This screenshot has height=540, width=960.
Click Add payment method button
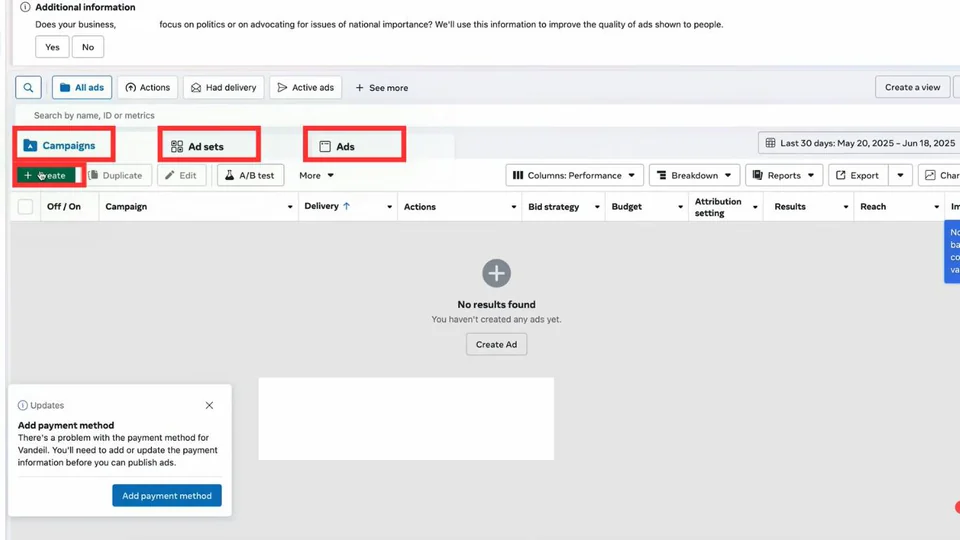(x=167, y=495)
